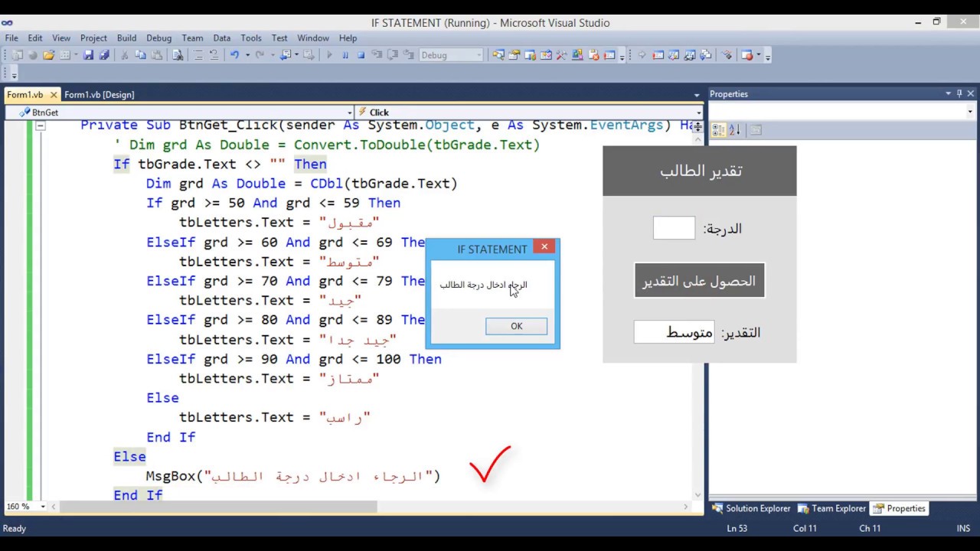The height and width of the screenshot is (551, 980).
Task: Save the current file with the floppy icon
Action: click(x=88, y=55)
